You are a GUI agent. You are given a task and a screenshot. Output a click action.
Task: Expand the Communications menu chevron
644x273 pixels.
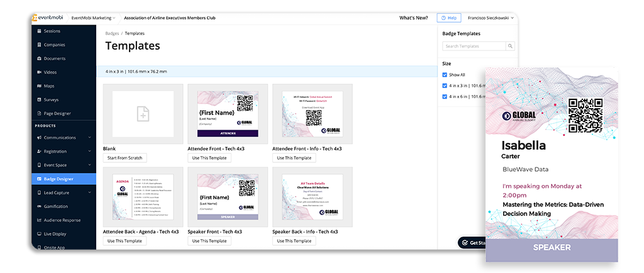point(89,138)
